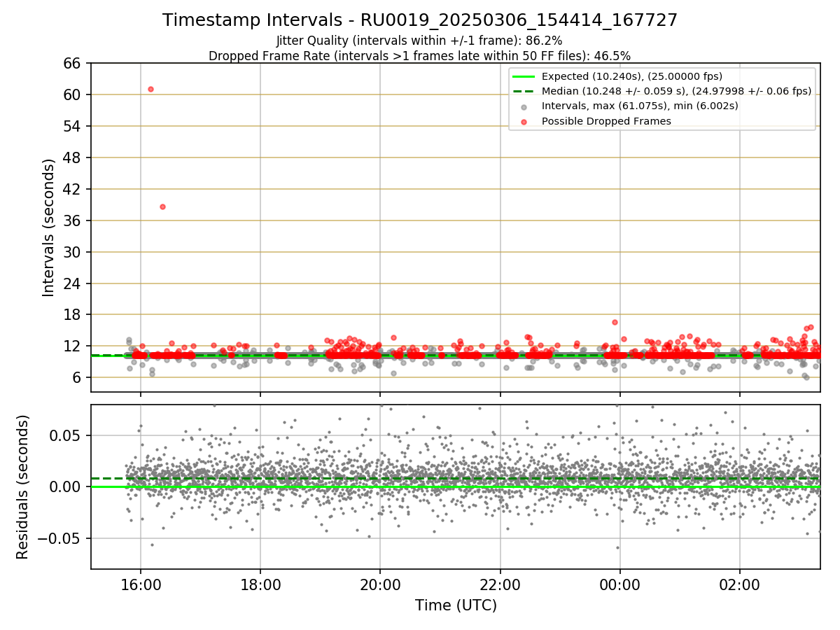Screen dimensions: 840x630
Task: Select the 'Jitter Quality' 86.2% subtitle line
Action: click(419, 41)
